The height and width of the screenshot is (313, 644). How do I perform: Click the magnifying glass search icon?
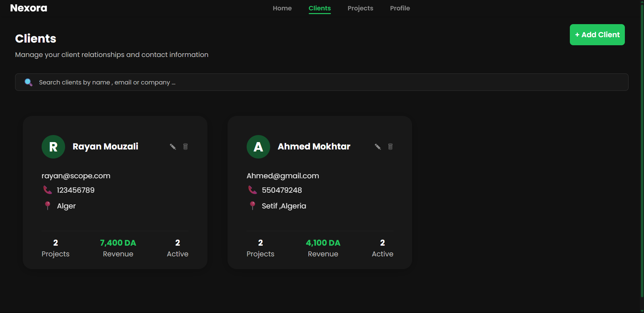pyautogui.click(x=29, y=82)
